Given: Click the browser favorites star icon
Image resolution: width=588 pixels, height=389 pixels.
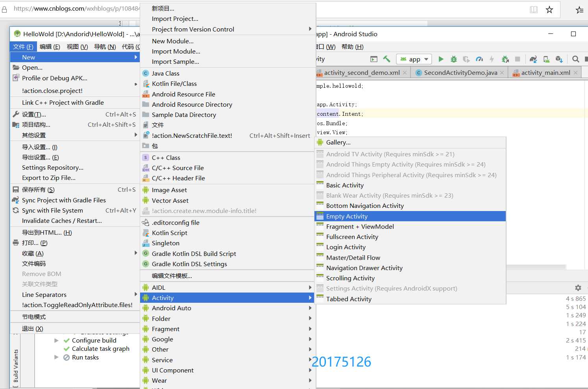Looking at the screenshot, I should point(549,10).
